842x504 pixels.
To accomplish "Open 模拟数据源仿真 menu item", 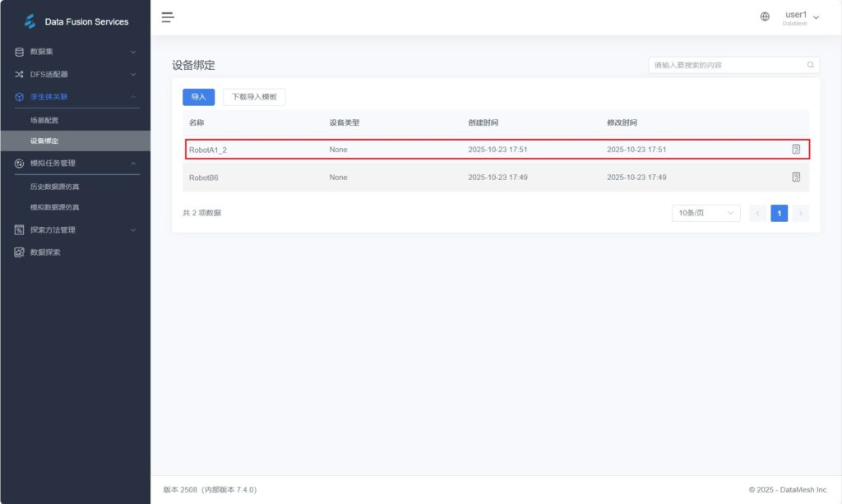I will [55, 207].
